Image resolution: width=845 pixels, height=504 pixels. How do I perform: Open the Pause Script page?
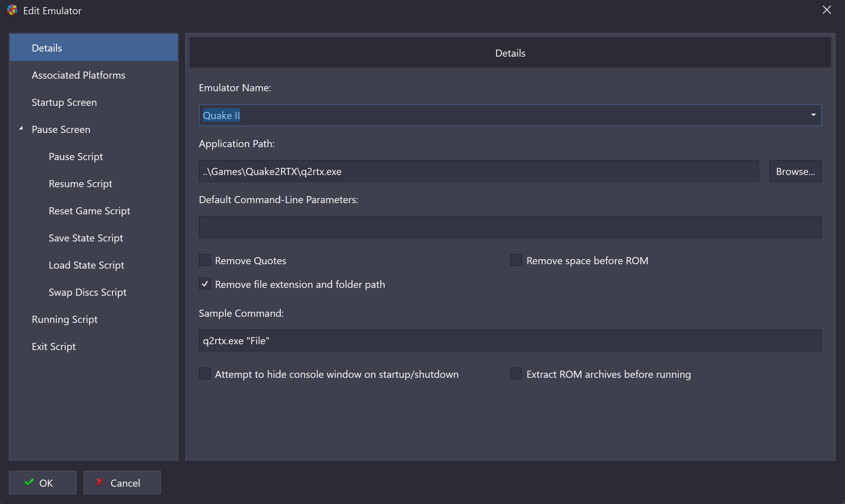pyautogui.click(x=94, y=157)
